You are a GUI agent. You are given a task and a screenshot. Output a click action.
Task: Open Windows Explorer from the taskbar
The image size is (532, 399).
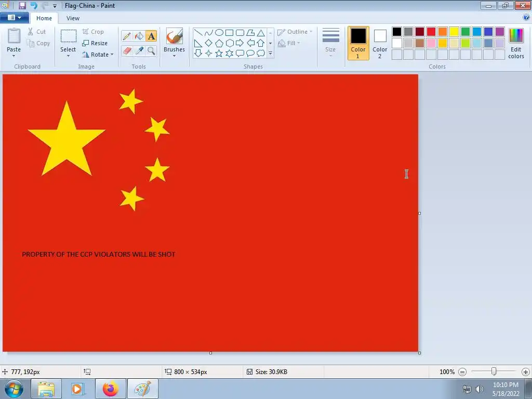(x=46, y=389)
